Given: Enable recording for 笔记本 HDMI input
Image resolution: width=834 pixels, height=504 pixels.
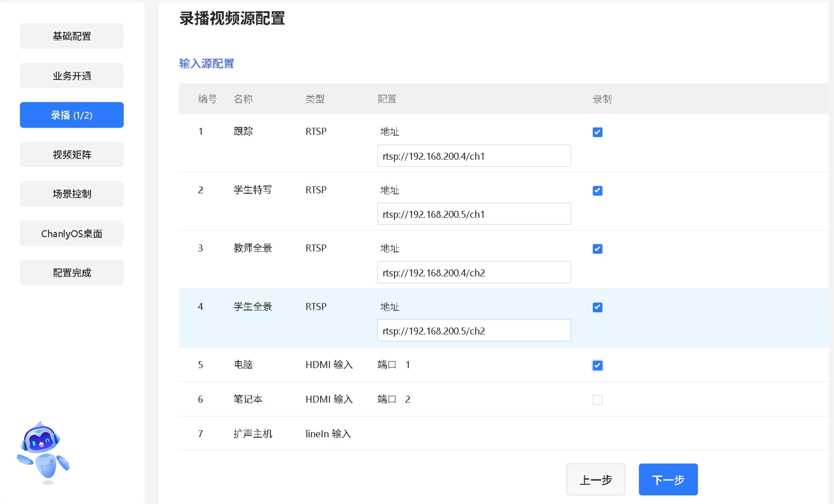Looking at the screenshot, I should tap(597, 400).
